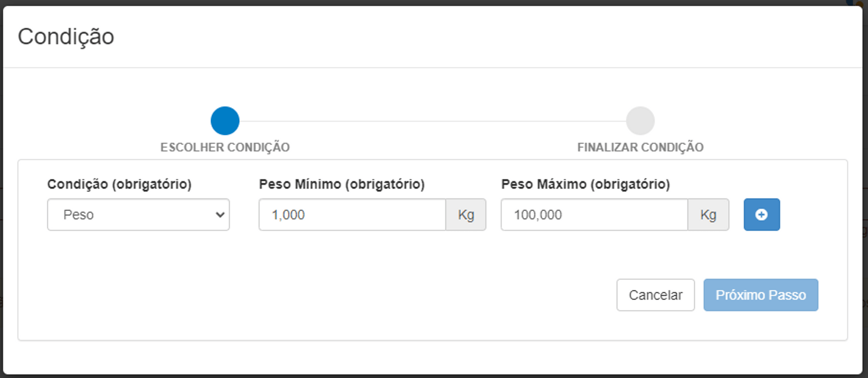Click the progress line between the steps
Screen dimensions: 868x378
(x=433, y=121)
